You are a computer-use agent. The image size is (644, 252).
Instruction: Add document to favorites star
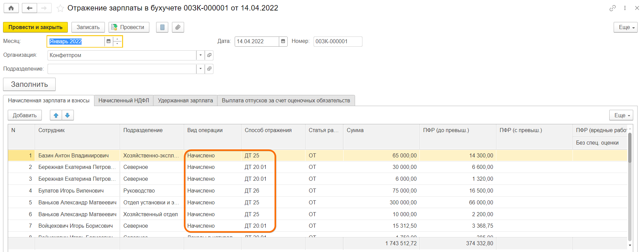pos(60,8)
